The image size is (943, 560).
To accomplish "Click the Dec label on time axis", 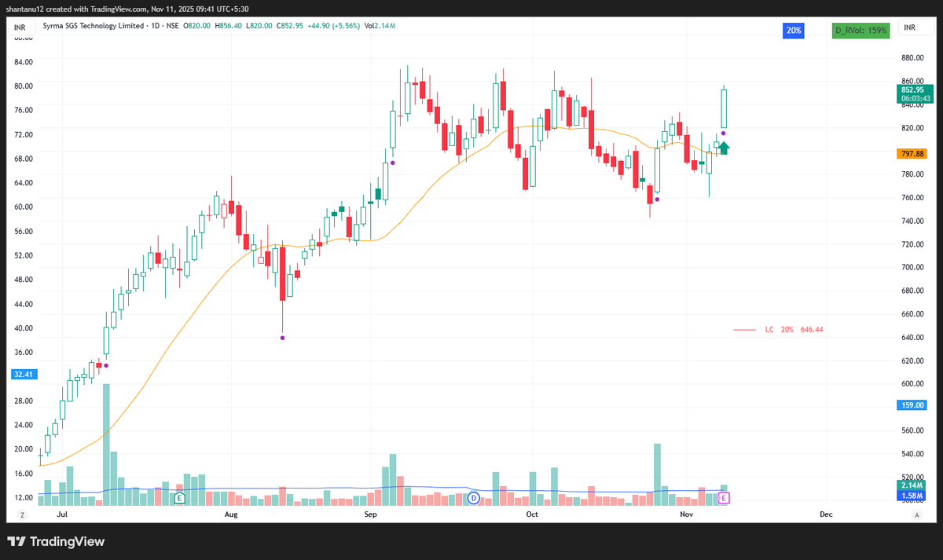I will (x=826, y=514).
